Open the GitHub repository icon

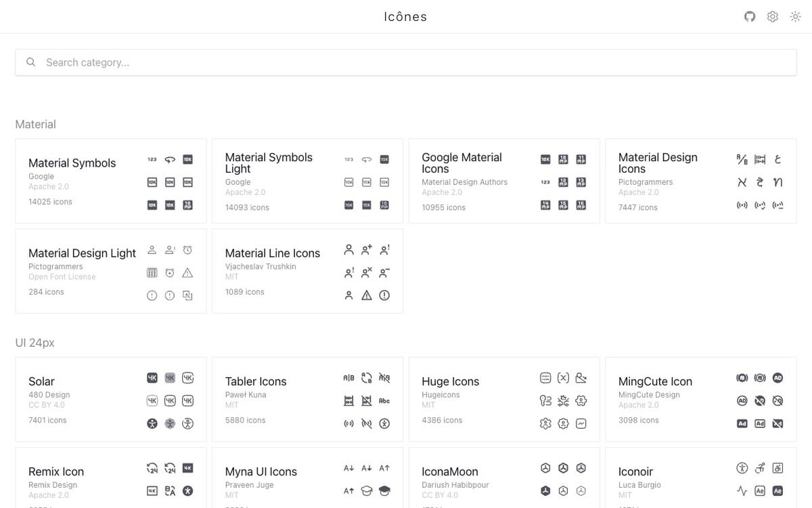pyautogui.click(x=750, y=16)
